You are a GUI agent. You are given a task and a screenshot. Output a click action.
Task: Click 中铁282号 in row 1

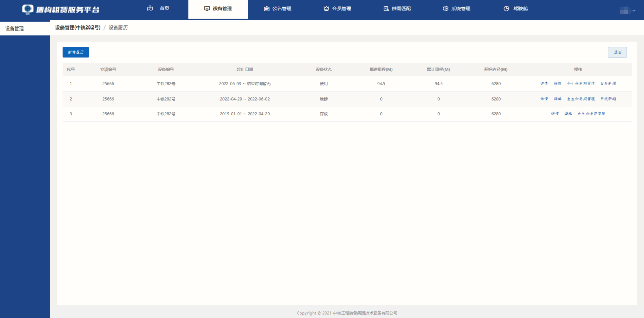166,83
